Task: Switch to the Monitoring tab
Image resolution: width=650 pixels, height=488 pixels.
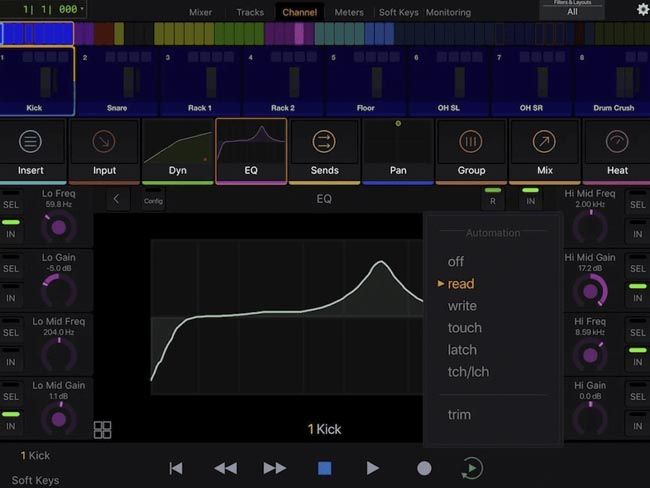Action: point(448,12)
